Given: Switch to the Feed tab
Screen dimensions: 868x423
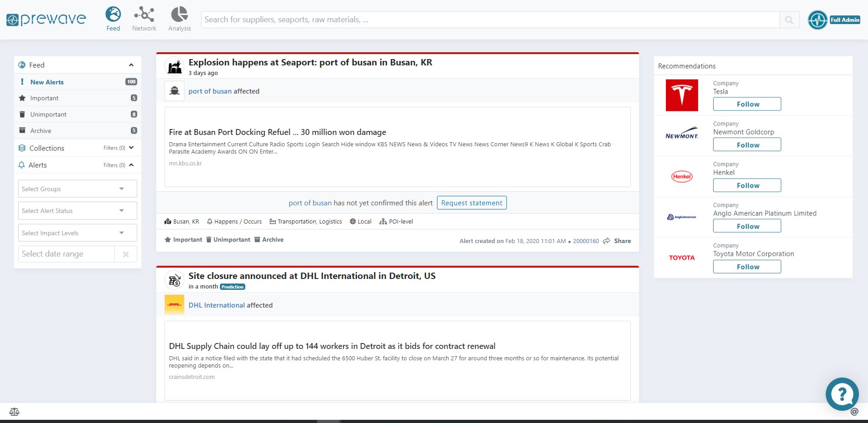Looking at the screenshot, I should [x=113, y=19].
